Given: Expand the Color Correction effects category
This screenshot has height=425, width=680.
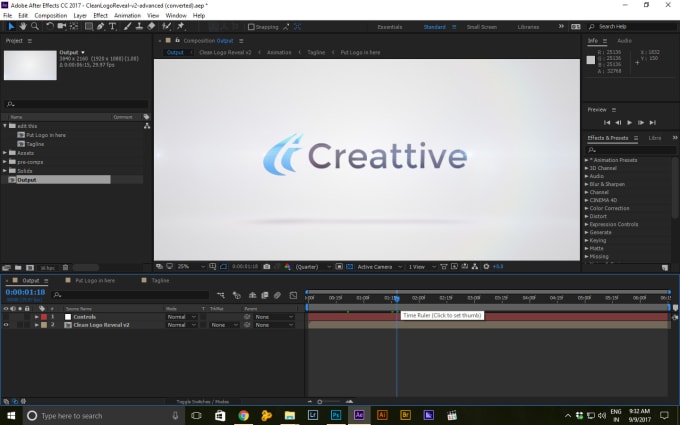Looking at the screenshot, I should click(587, 208).
